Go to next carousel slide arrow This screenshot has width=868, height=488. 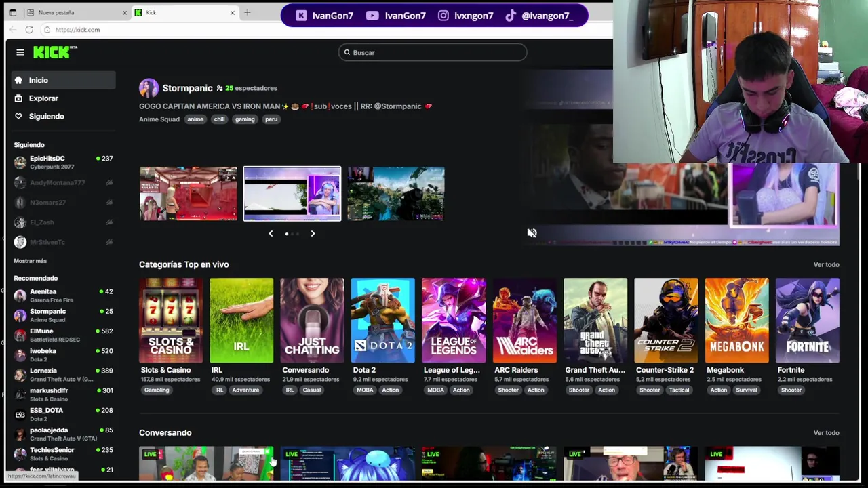pyautogui.click(x=313, y=234)
